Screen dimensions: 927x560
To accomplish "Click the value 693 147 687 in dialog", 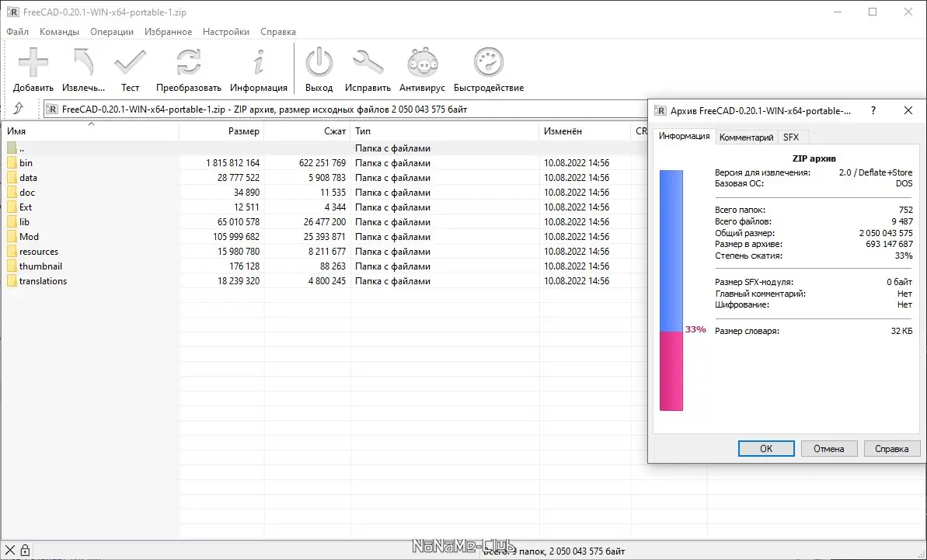I will [889, 244].
